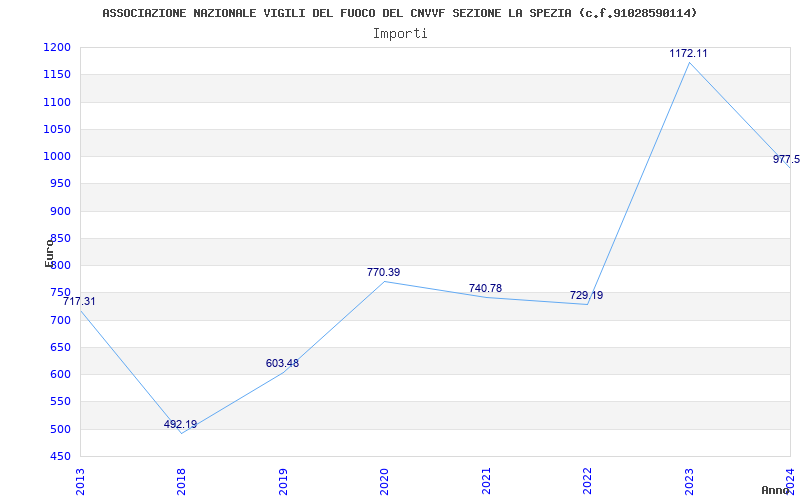Click y-axis tick 500
The image size is (800, 500).
click(60, 429)
